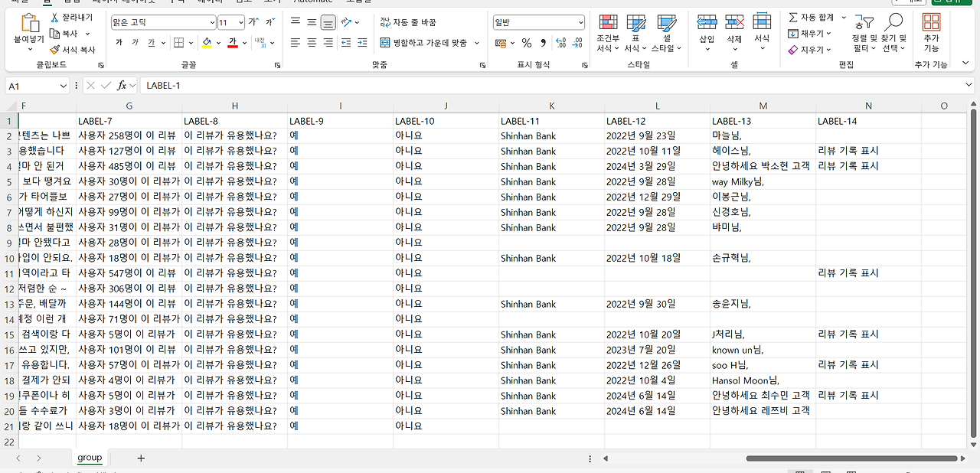Click the Paste (붙여넣기) clipboard icon

click(x=29, y=22)
